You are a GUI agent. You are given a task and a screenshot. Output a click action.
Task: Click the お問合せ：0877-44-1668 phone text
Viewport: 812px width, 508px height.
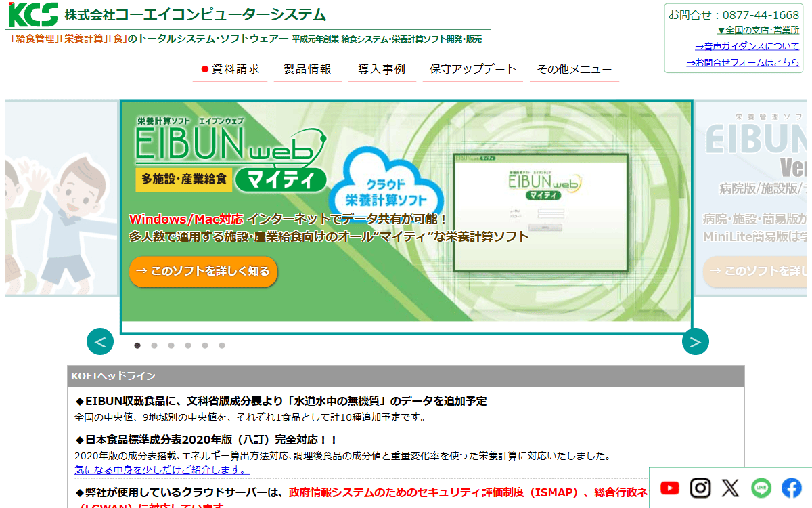pos(734,15)
